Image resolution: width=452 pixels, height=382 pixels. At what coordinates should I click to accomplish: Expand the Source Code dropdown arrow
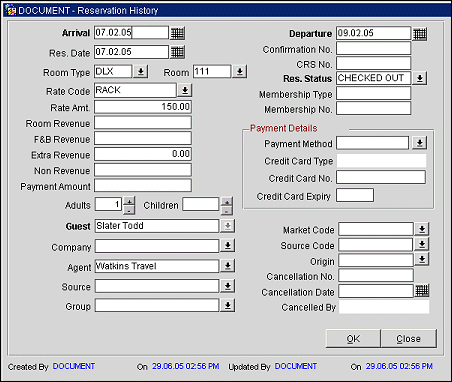422,244
